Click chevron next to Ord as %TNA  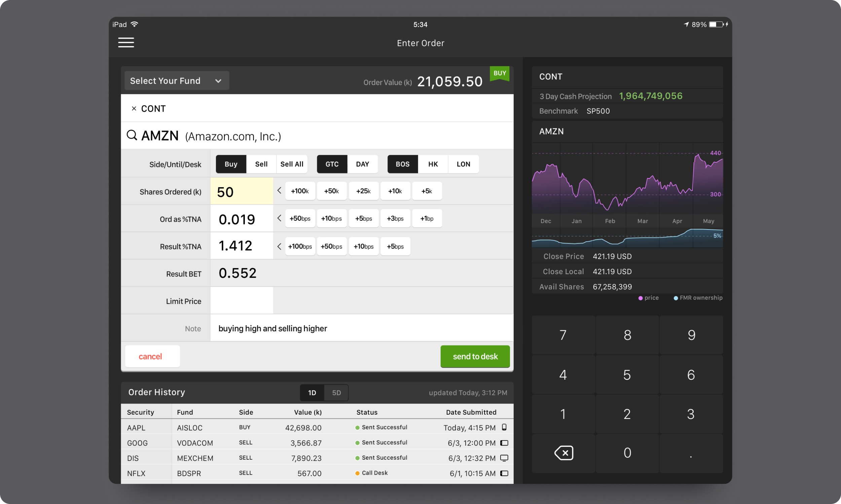pos(279,218)
